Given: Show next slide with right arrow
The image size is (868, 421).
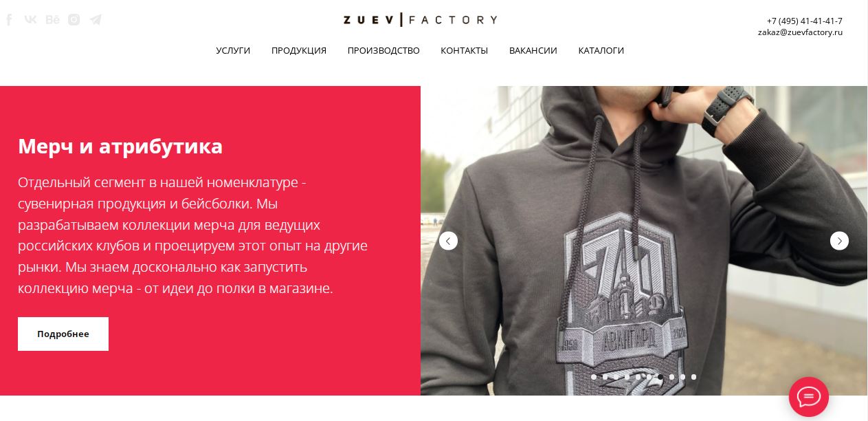Looking at the screenshot, I should [839, 241].
